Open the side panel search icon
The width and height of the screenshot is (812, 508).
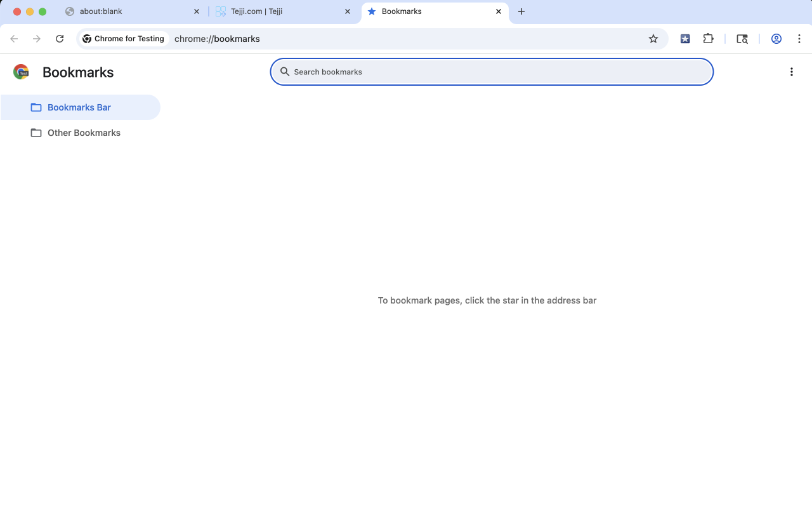[x=742, y=39]
